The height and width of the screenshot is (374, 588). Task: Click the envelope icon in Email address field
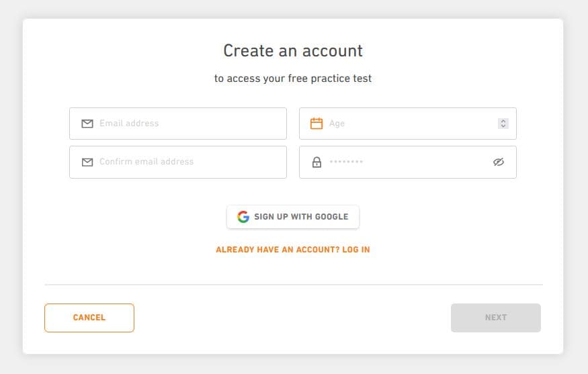(87, 124)
